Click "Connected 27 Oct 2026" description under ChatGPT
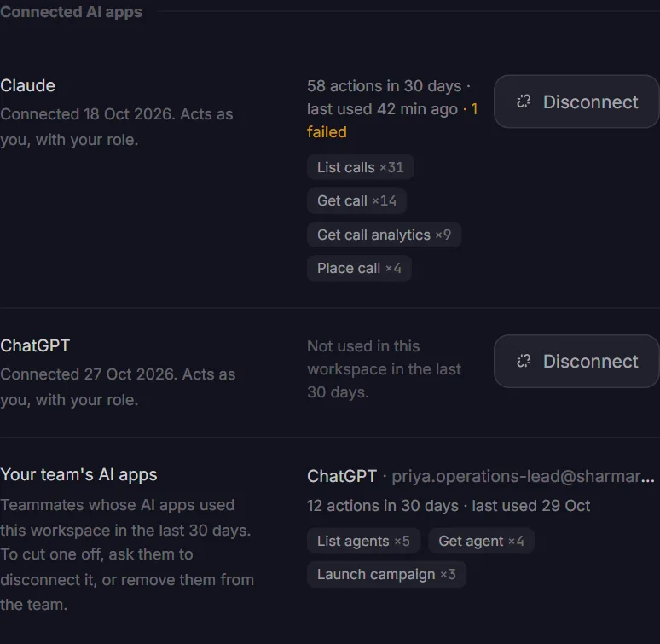This screenshot has height=644, width=660. 118,387
